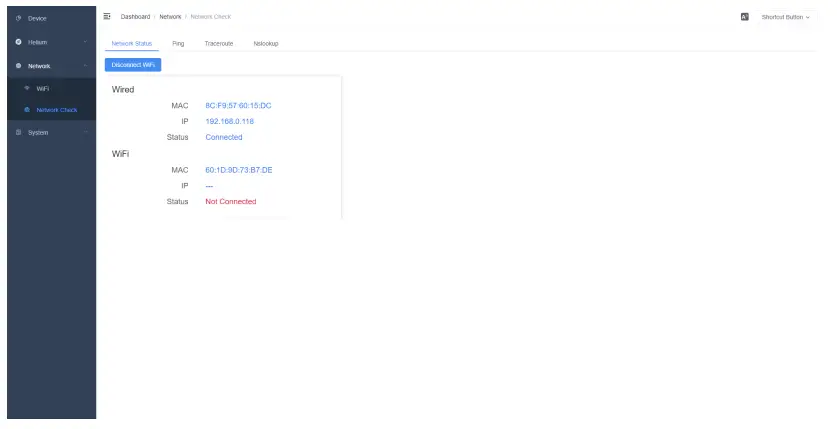
Task: Toggle the sidebar collapse hamburger icon
Action: (107, 17)
